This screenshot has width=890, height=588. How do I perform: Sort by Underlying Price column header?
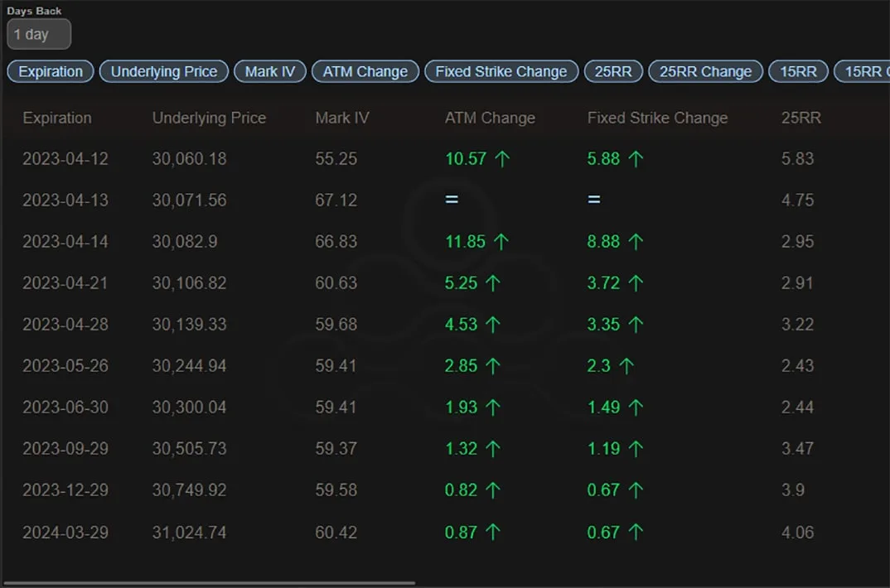209,118
